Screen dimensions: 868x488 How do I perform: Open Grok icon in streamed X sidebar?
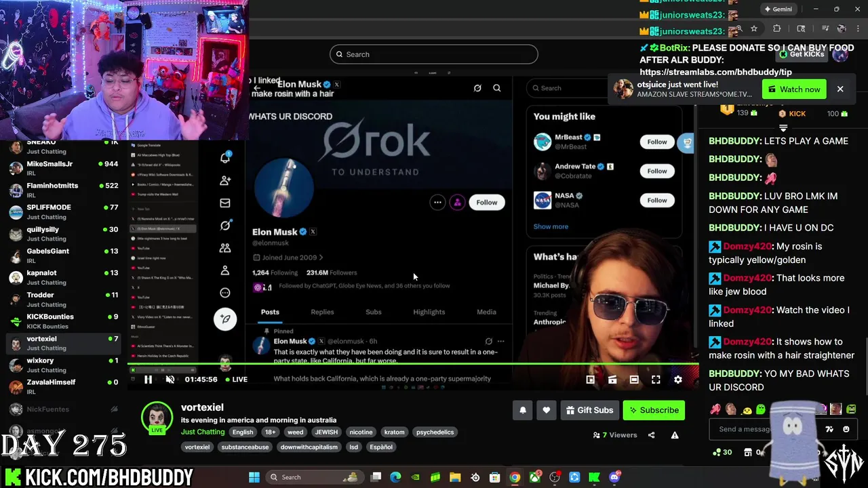225,225
